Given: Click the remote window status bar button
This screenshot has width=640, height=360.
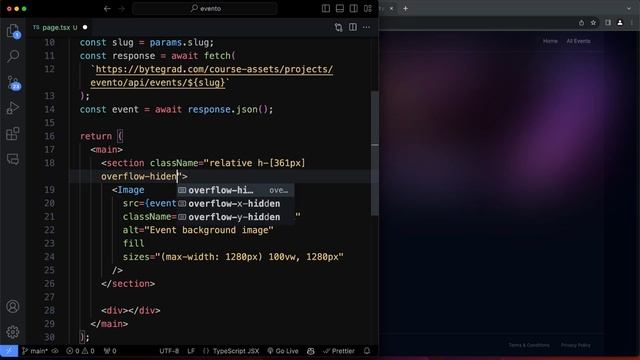Looking at the screenshot, I should (x=9, y=351).
